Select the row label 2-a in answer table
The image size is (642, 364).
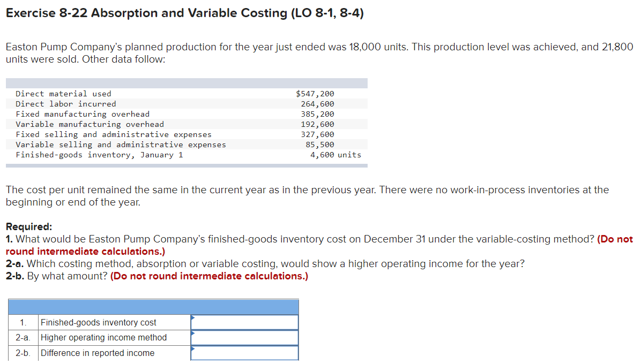coord(23,337)
